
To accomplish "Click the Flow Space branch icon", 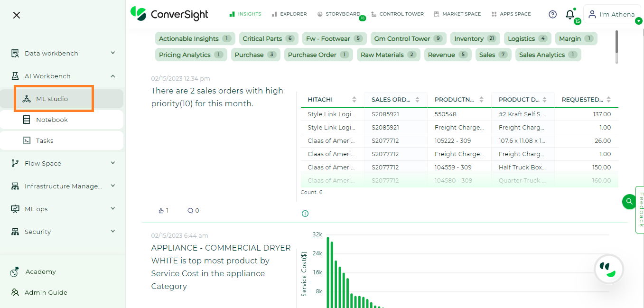I will (15, 163).
